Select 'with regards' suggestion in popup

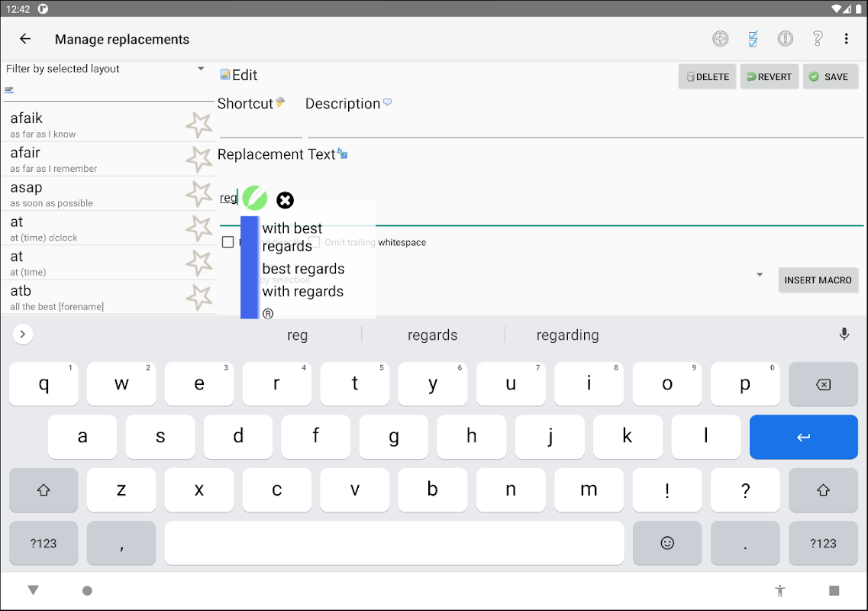pyautogui.click(x=303, y=292)
